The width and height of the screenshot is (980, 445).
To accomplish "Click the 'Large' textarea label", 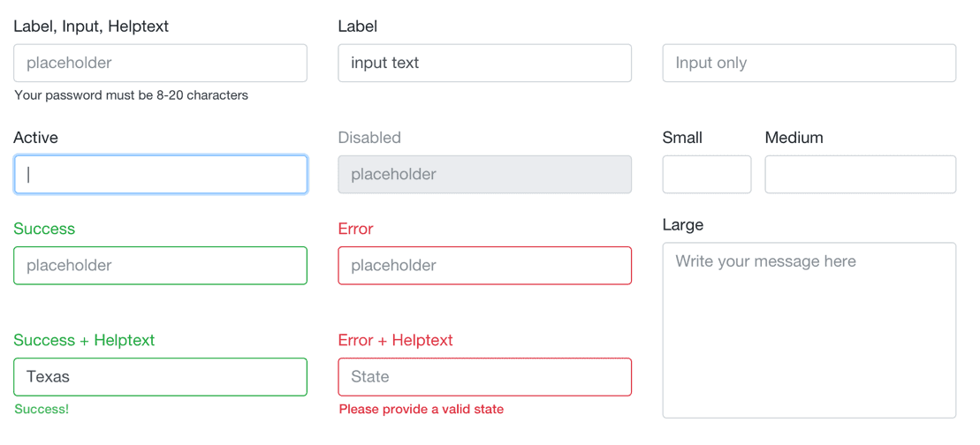I will click(683, 224).
